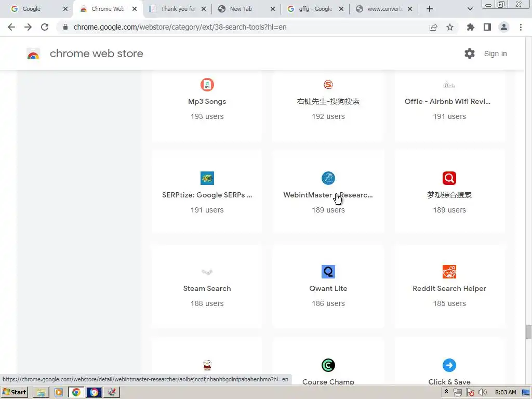532x399 pixels.
Task: Switch to the www.convert tab
Action: pos(385,9)
